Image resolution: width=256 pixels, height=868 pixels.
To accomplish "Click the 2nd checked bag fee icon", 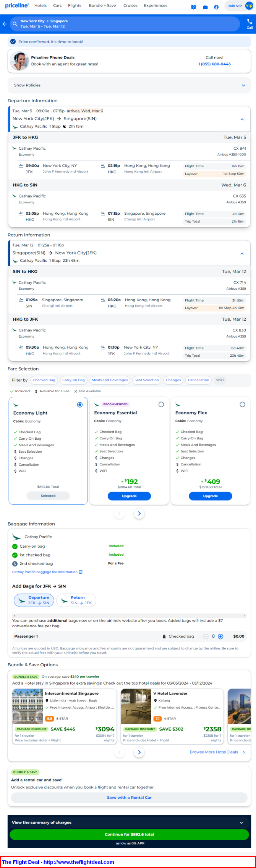I will [15, 564].
